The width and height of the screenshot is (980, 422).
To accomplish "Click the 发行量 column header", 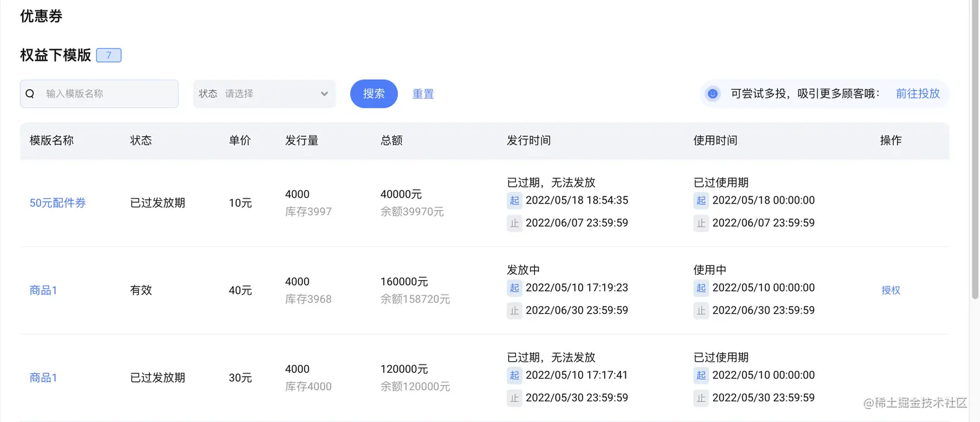I will click(x=302, y=141).
